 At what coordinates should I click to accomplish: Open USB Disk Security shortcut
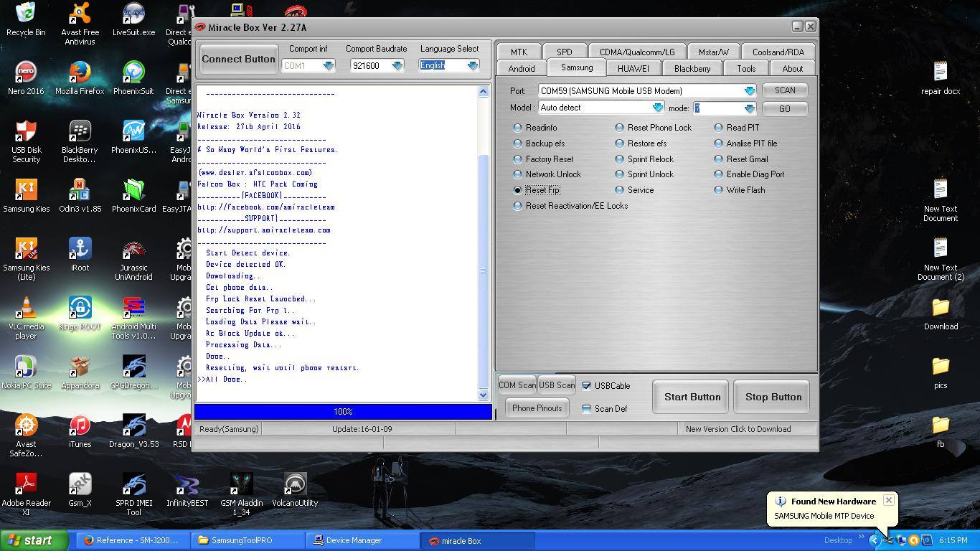tap(26, 141)
